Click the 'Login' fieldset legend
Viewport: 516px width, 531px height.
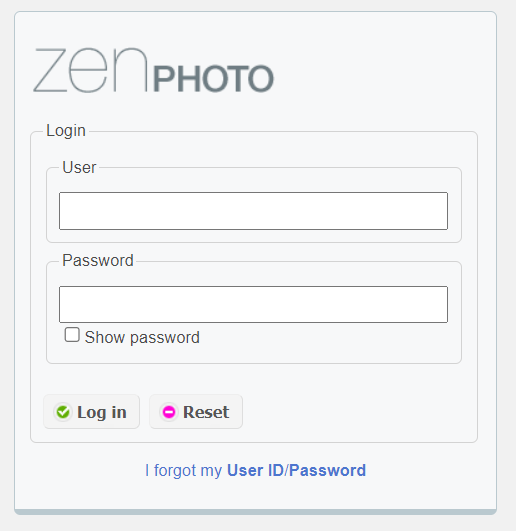point(66,131)
